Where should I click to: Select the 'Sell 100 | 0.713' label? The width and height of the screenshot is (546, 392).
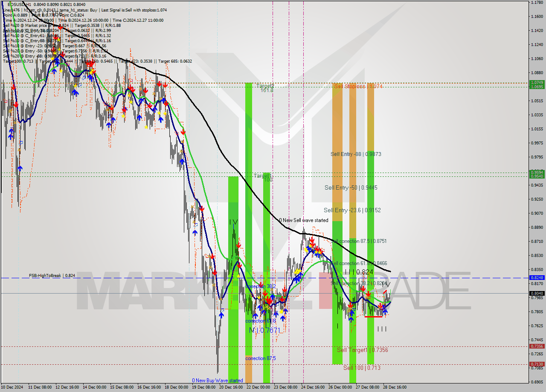coord(362,368)
